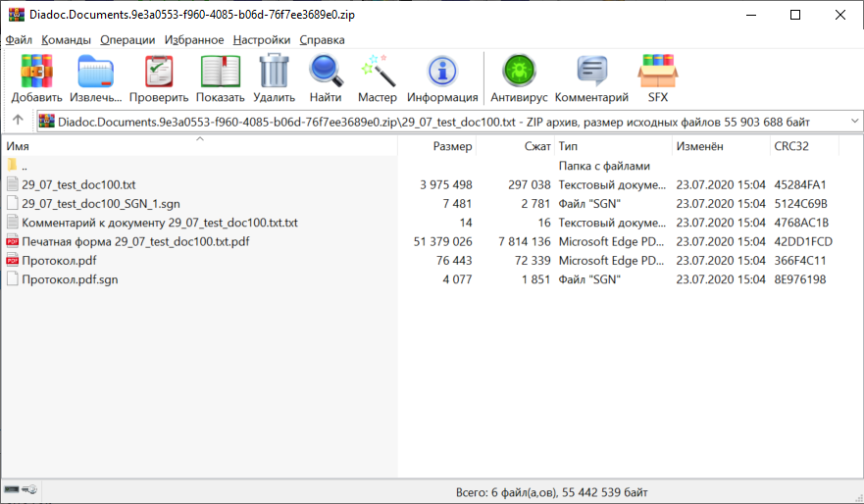
Task: Click the icon of 29_07_test_doc100.txt
Action: (x=13, y=184)
